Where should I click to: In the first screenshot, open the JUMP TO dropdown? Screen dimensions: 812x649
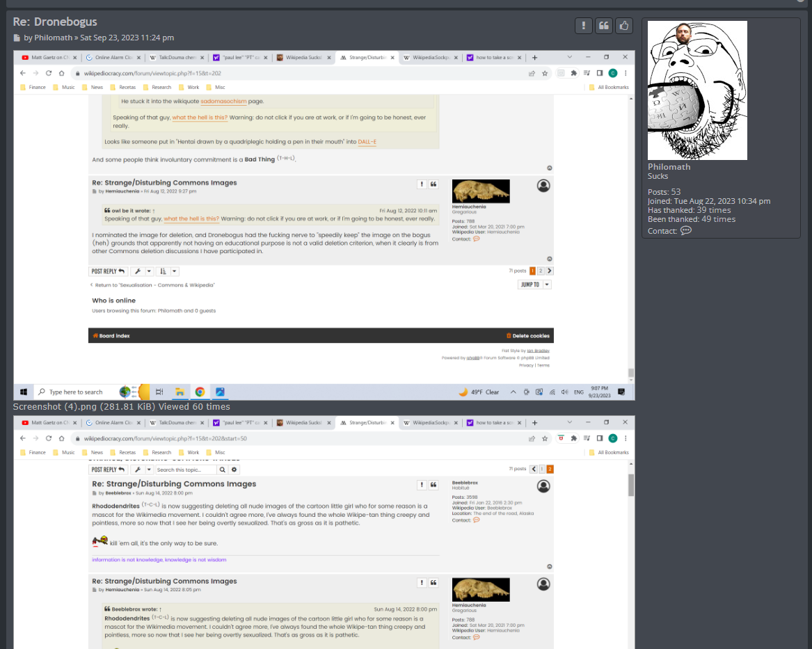[x=534, y=285]
